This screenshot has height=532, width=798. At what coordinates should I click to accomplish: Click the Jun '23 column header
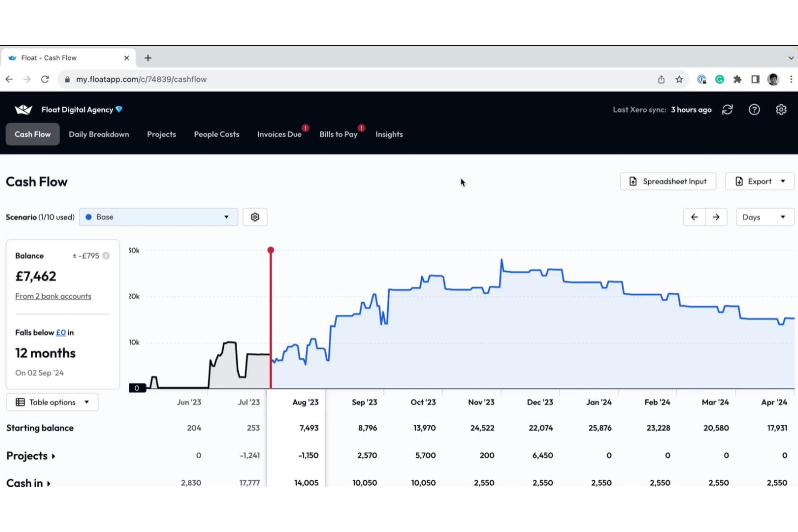(189, 402)
